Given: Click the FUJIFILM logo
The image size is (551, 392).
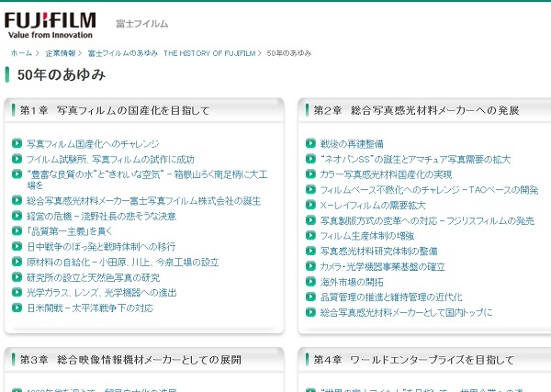Looking at the screenshot, I should 50,25.
